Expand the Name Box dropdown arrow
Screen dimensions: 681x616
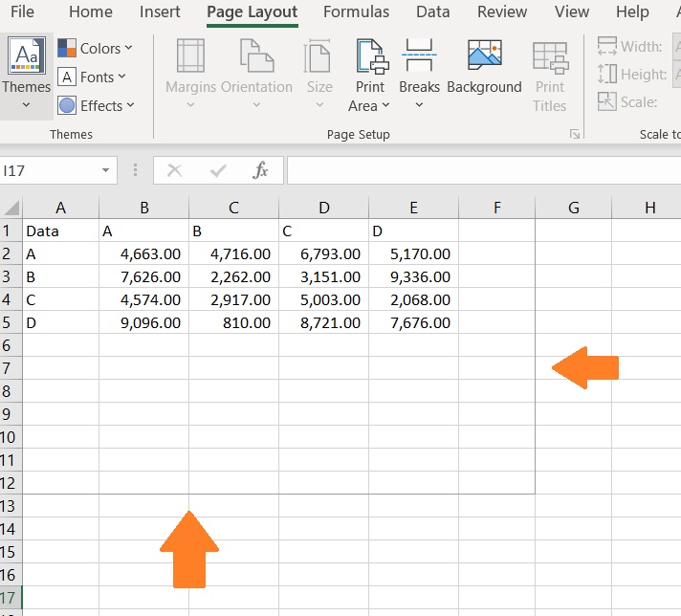tap(105, 170)
